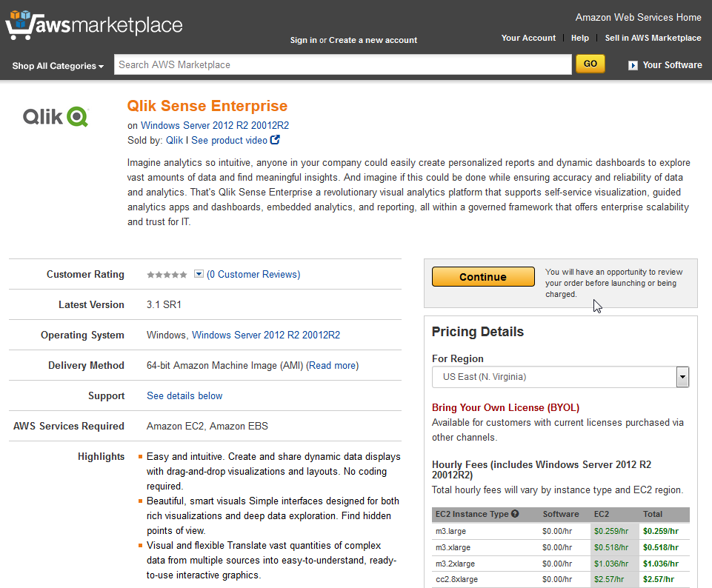
Task: Click the GO search button
Action: point(590,64)
